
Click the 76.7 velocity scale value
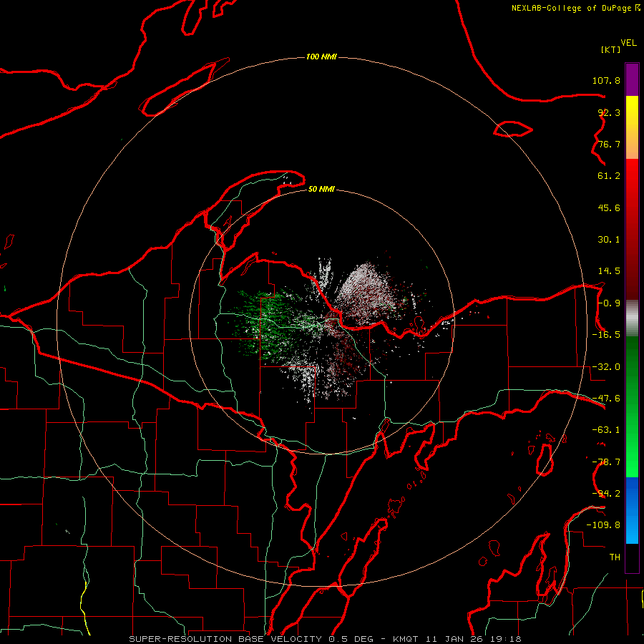click(x=609, y=144)
